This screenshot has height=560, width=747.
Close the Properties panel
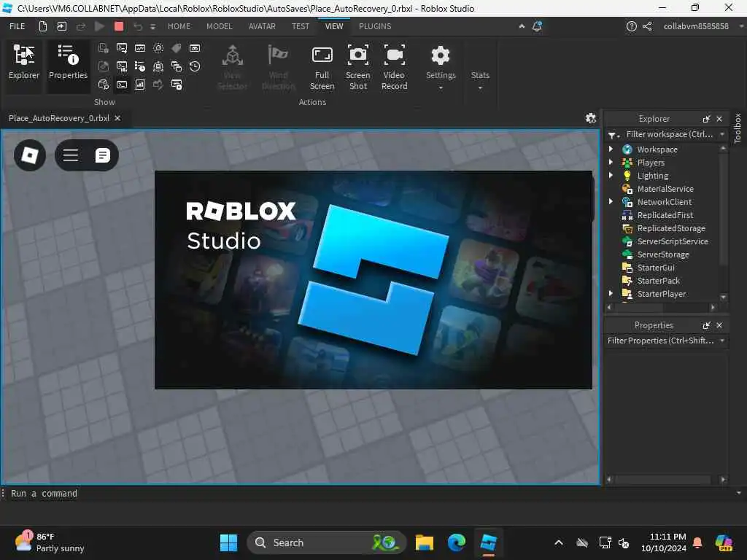click(x=719, y=325)
